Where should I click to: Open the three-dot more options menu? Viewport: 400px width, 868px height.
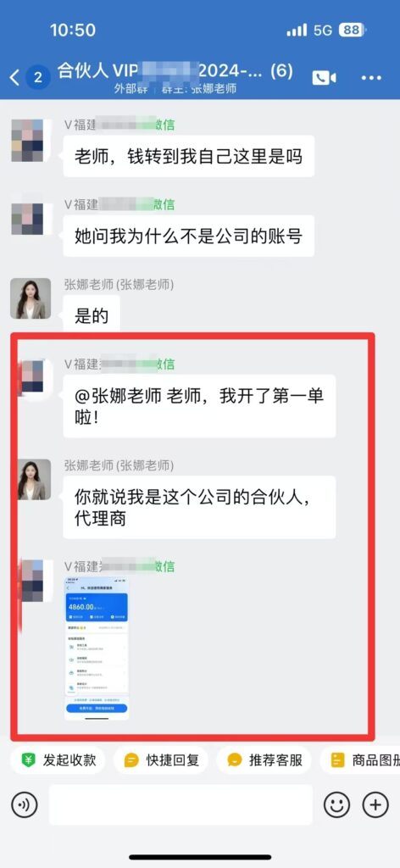tap(371, 78)
